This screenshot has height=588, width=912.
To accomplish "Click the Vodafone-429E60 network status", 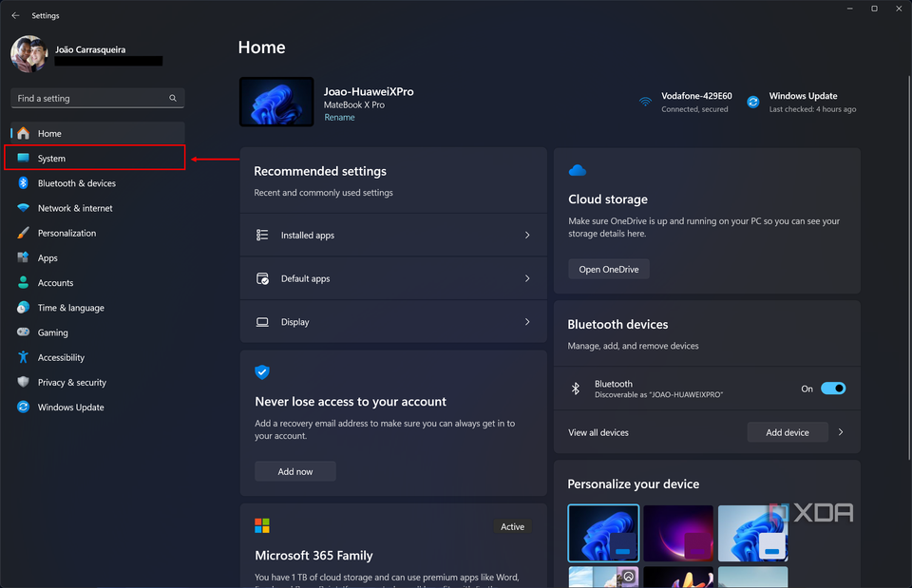I will (x=686, y=102).
